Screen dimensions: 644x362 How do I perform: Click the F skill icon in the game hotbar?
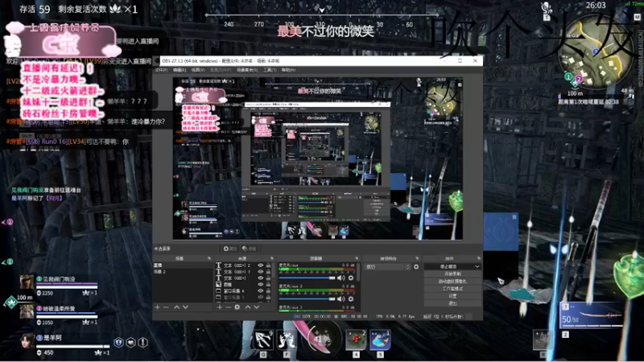287,339
